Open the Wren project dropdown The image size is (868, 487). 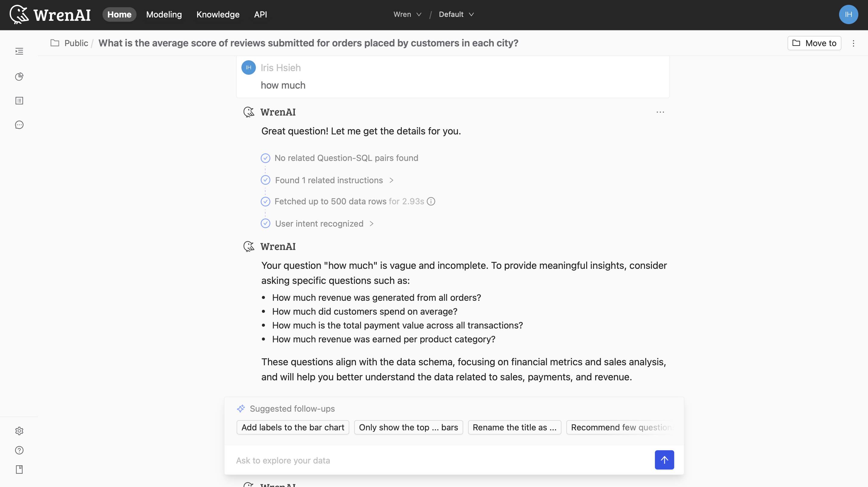pos(407,14)
